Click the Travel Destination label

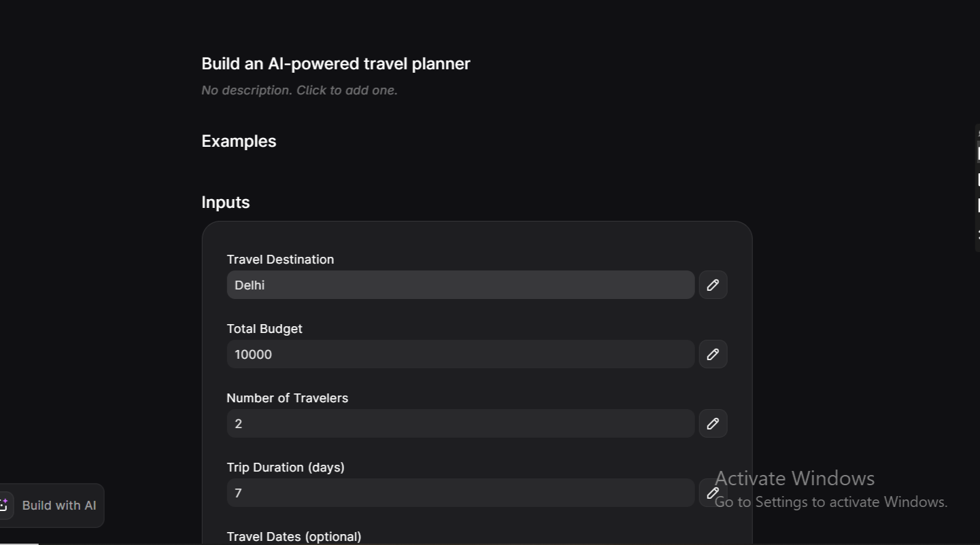click(280, 259)
